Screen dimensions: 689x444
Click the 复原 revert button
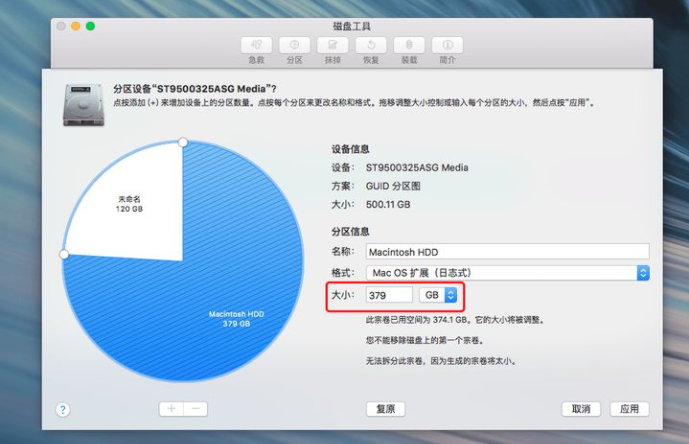pos(385,409)
